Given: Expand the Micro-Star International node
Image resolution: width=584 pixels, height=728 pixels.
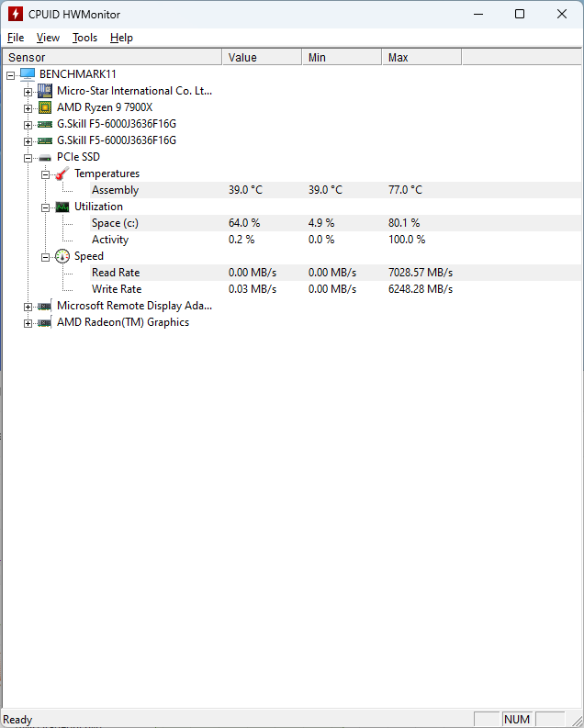Looking at the screenshot, I should pyautogui.click(x=28, y=91).
